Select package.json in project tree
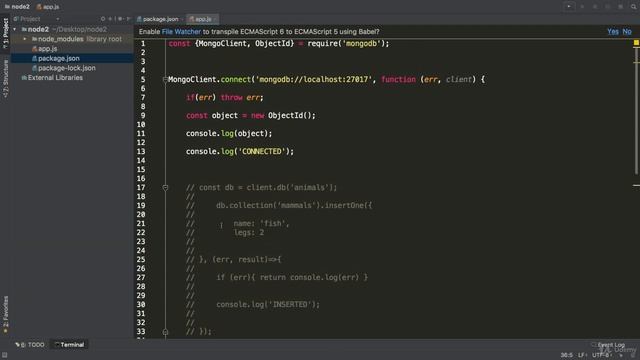Screen dimensions: 640x360 58,58
